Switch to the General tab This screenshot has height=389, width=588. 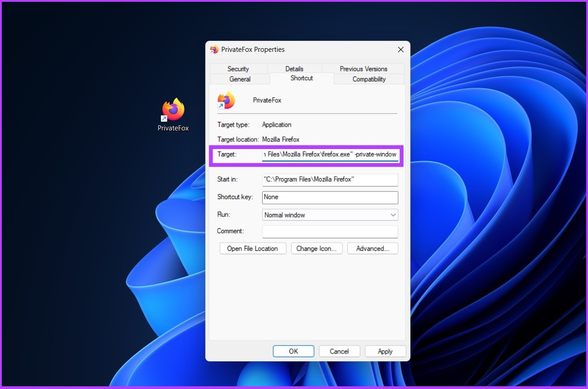[240, 79]
